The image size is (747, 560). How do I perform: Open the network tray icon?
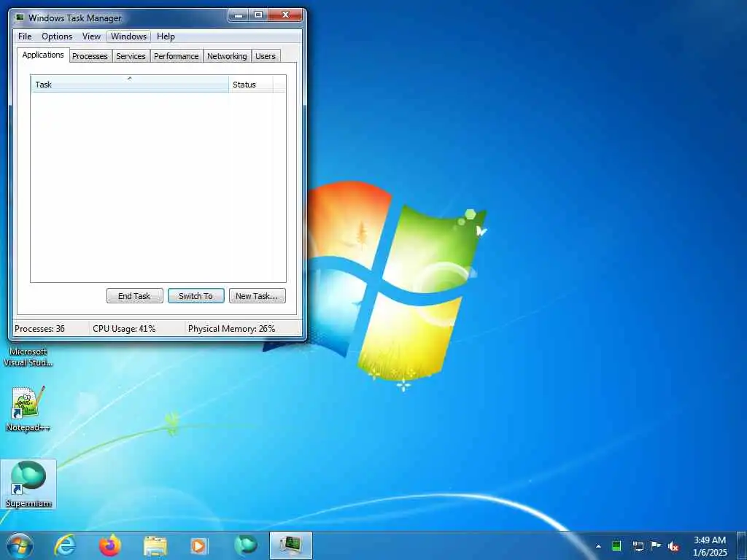(638, 546)
